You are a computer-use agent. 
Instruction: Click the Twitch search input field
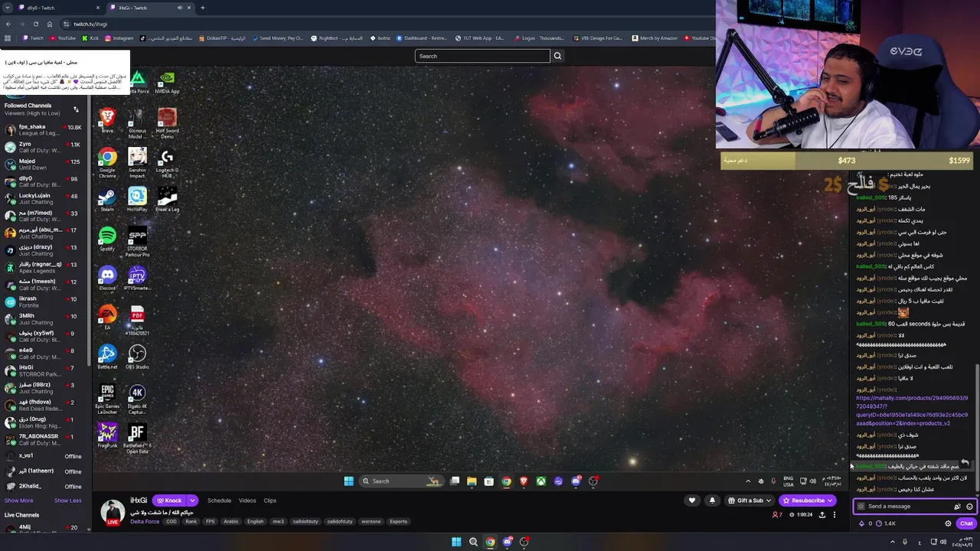482,56
